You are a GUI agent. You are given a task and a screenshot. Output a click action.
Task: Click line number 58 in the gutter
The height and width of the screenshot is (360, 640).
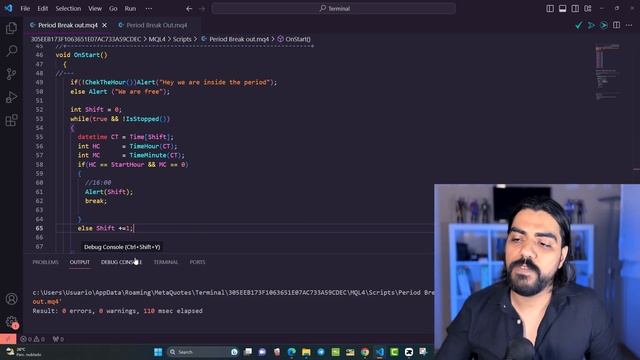[39, 164]
